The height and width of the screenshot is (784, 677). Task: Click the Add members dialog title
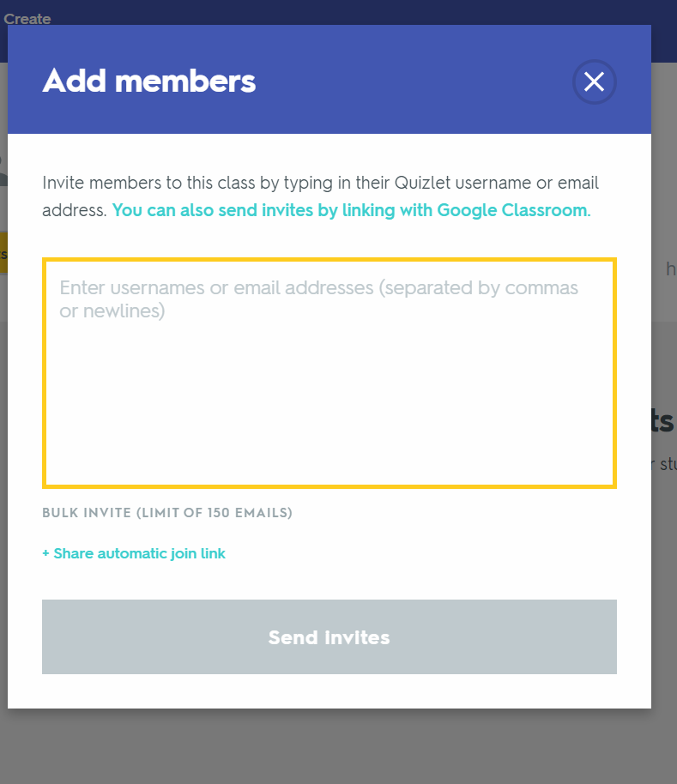(149, 81)
